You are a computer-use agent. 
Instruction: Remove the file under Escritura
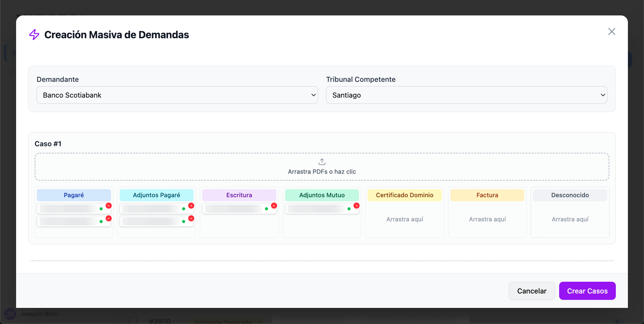274,206
